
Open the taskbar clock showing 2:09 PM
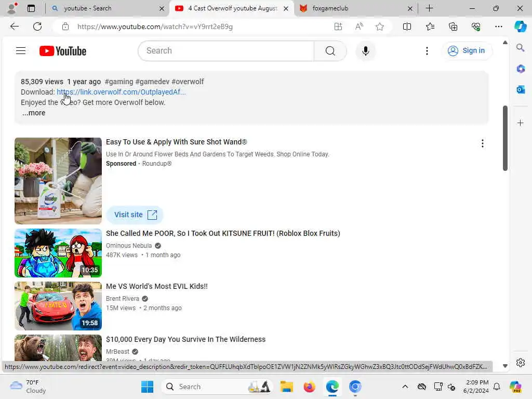(476, 387)
